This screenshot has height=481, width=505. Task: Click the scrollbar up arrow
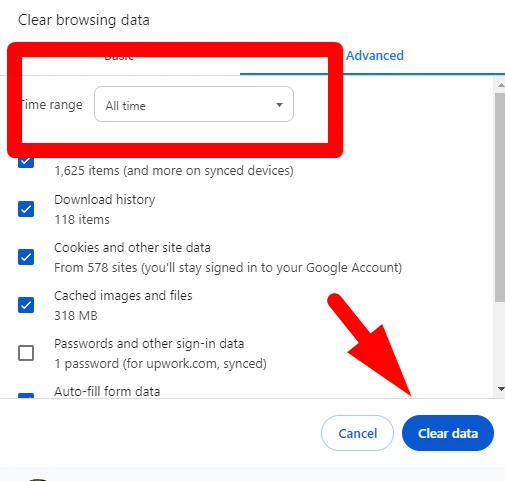click(501, 85)
